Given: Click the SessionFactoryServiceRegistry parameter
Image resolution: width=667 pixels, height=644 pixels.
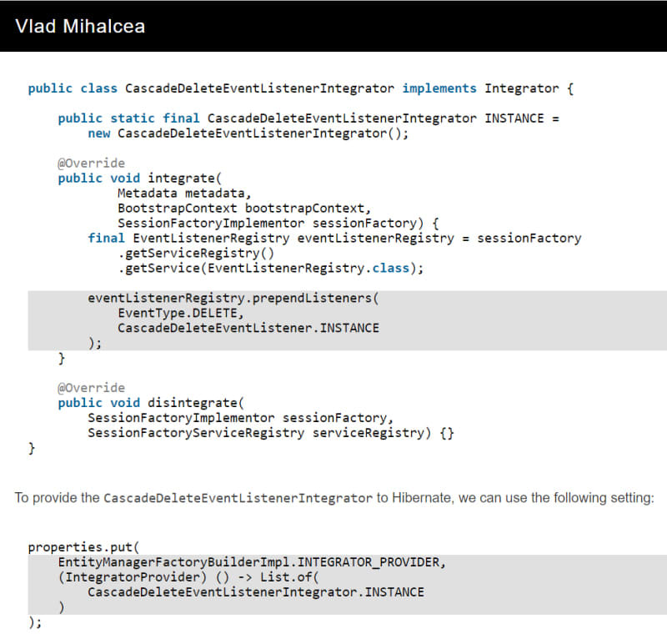Looking at the screenshot, I should pyautogui.click(x=196, y=433).
